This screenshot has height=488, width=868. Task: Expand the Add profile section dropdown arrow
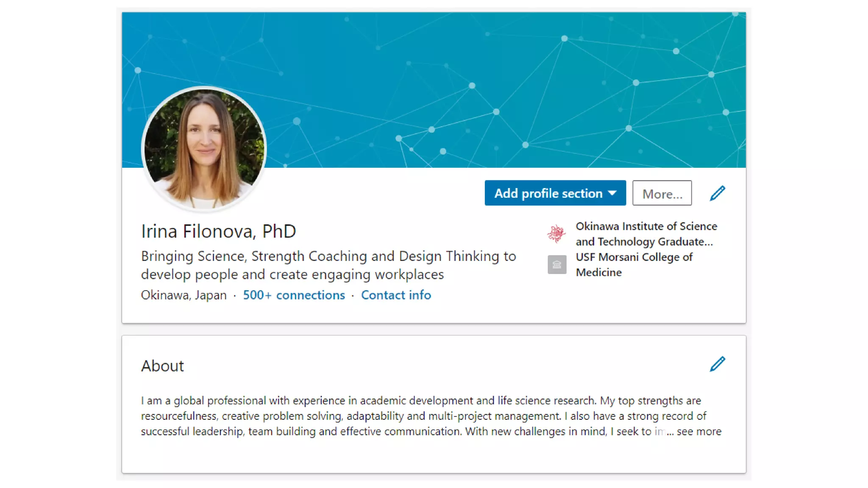(x=612, y=193)
